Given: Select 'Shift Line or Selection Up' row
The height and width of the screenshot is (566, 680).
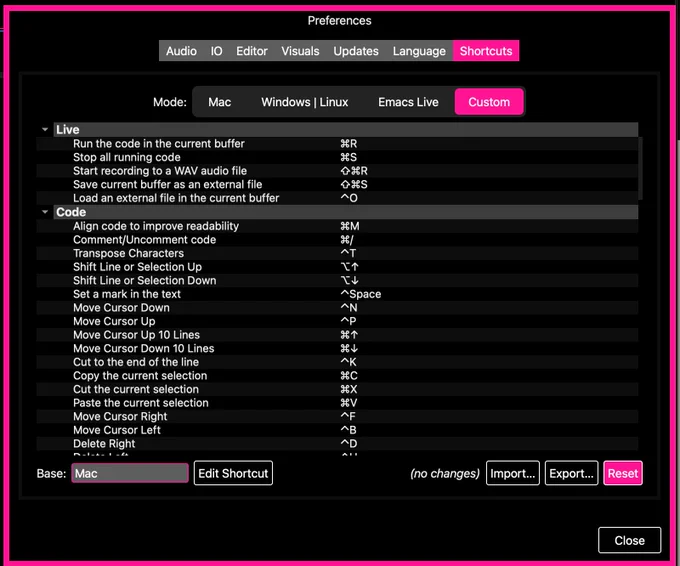Looking at the screenshot, I should coord(337,267).
